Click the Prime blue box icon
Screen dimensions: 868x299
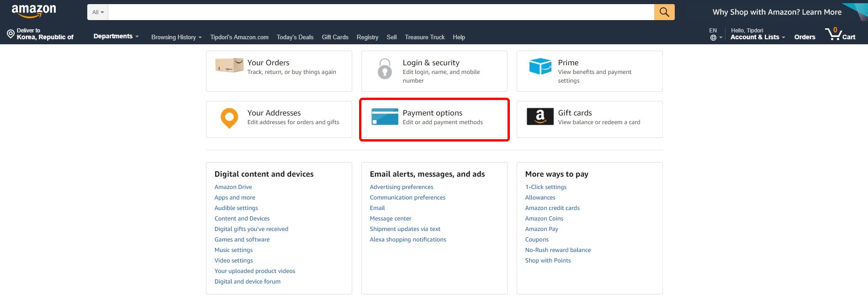pos(540,67)
